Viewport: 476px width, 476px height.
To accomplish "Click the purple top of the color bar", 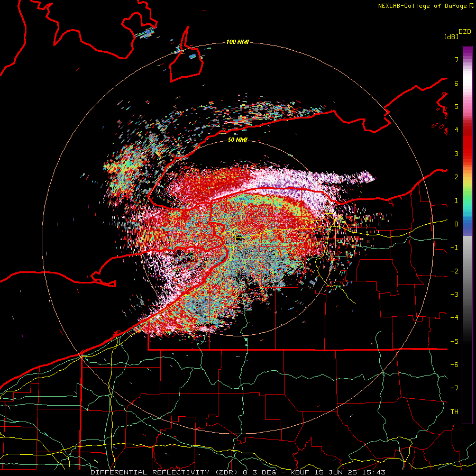I will tap(467, 52).
